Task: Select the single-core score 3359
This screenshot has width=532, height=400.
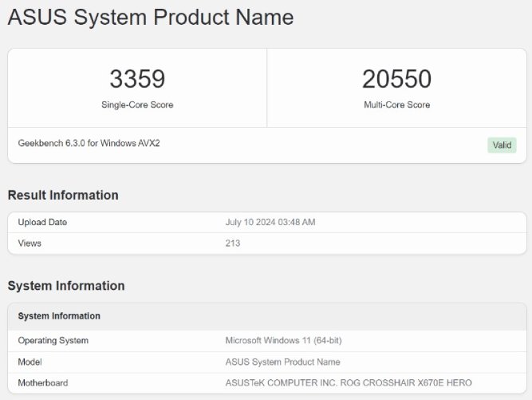Action: 137,79
